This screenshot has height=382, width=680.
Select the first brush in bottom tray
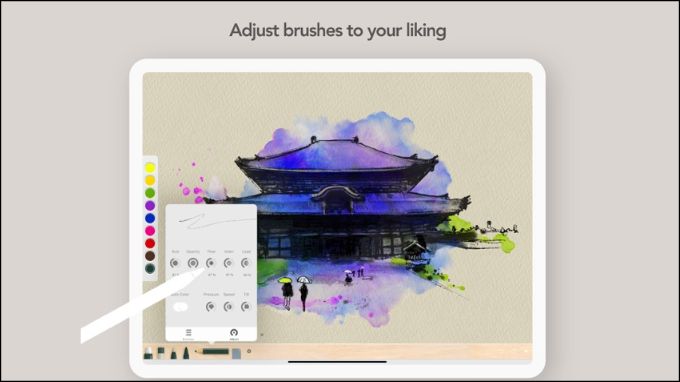click(x=148, y=353)
